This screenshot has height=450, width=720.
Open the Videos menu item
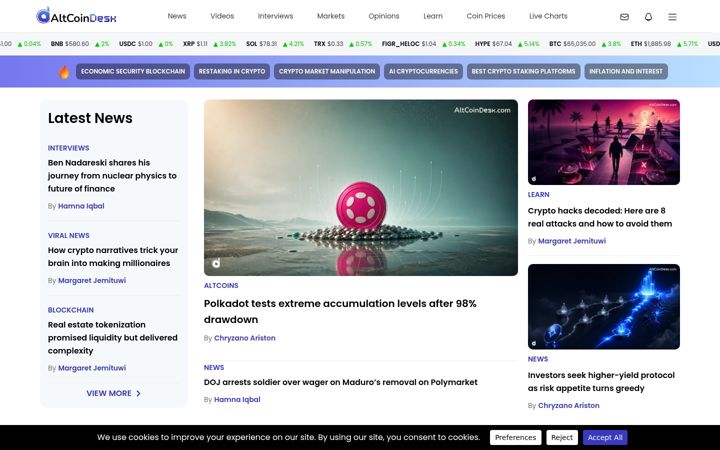coord(222,16)
